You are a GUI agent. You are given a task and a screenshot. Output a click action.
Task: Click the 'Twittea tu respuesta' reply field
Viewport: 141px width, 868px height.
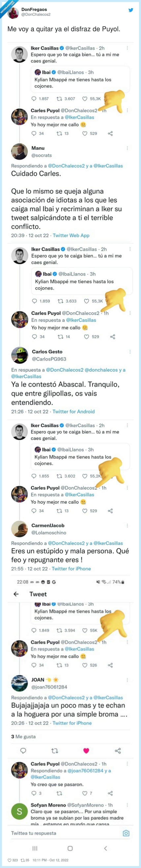point(34,833)
